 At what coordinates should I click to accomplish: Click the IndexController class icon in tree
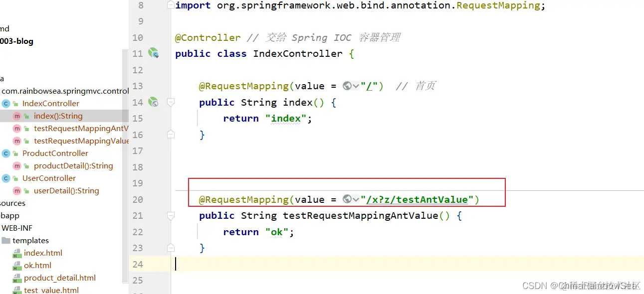point(6,104)
